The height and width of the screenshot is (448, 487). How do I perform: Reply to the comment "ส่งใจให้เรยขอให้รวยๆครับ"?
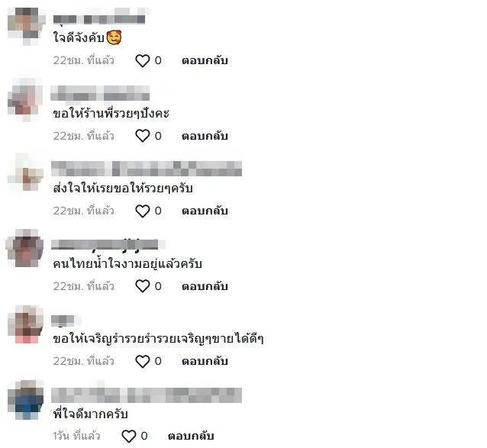coord(205,211)
